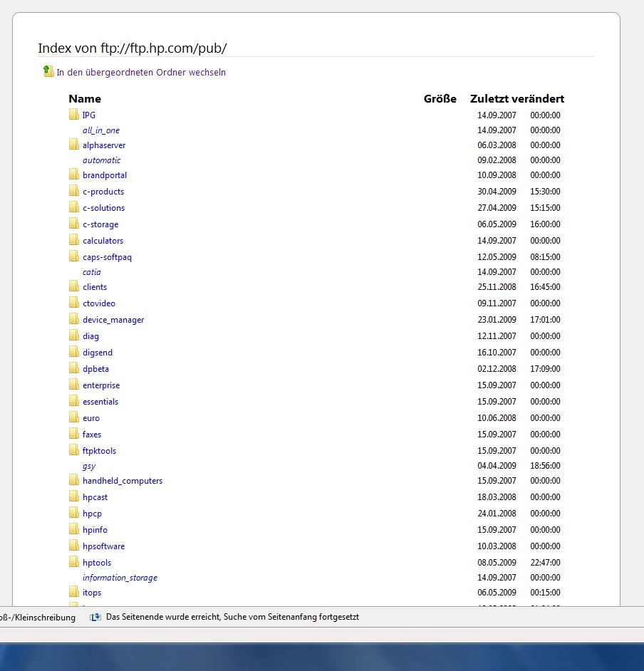
Task: Click the folder icon next to alphaserver
Action: tap(74, 144)
